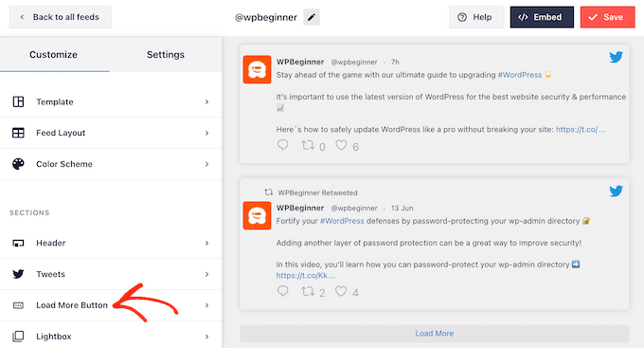Save the feed with the Save button
Viewport: 644px width, 348px height.
607,17
